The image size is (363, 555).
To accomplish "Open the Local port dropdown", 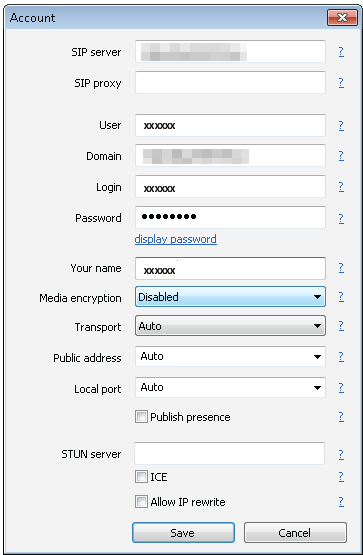I will click(x=230, y=387).
